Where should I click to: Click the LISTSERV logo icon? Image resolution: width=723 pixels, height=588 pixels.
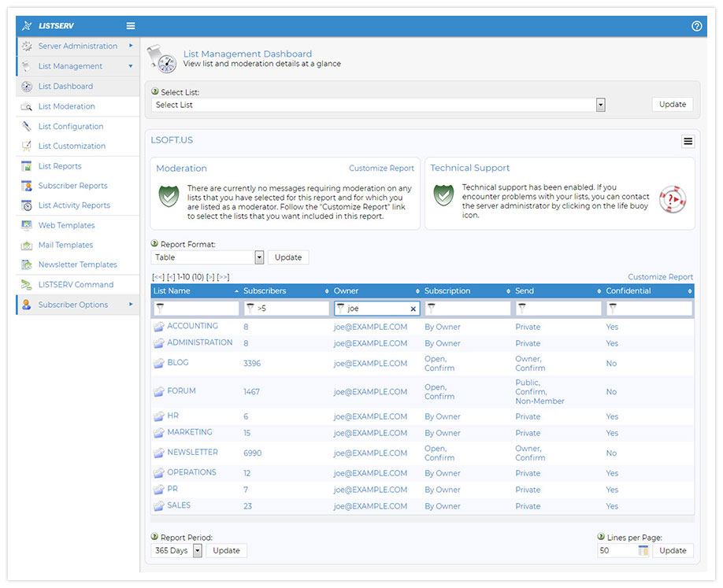[28, 26]
